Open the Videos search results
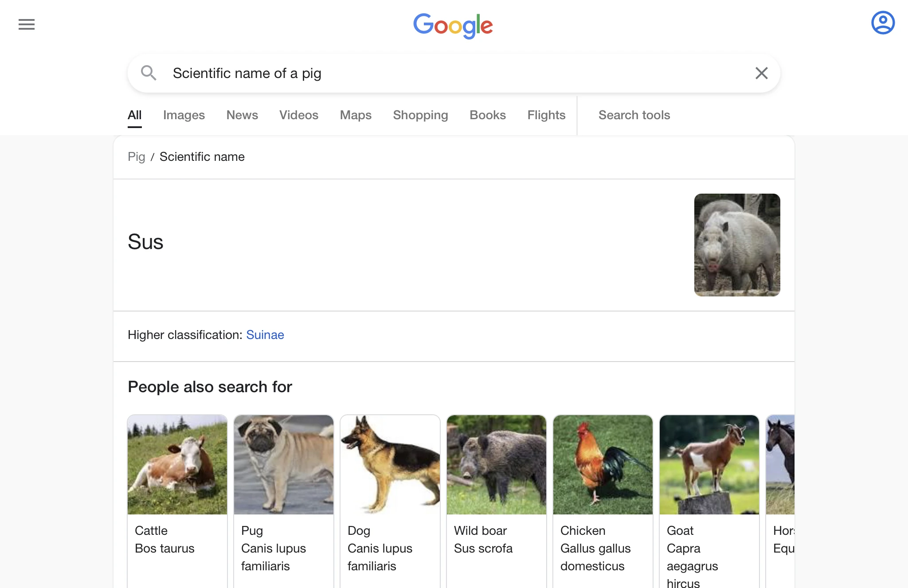This screenshot has width=908, height=588. pos(298,115)
